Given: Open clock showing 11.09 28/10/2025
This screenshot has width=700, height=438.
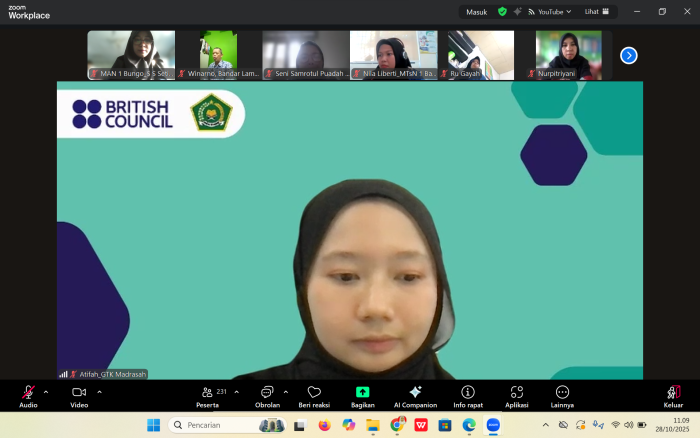Looking at the screenshot, I should [672, 425].
